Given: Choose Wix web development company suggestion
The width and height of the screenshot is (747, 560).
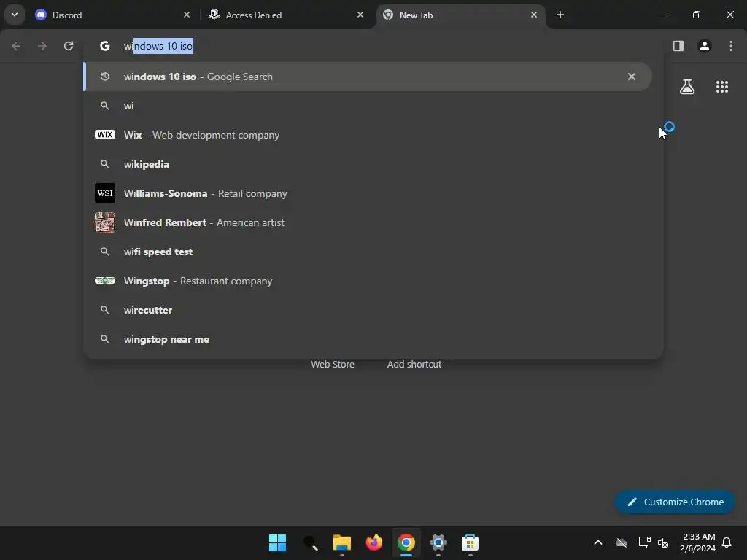Looking at the screenshot, I should pos(368,135).
